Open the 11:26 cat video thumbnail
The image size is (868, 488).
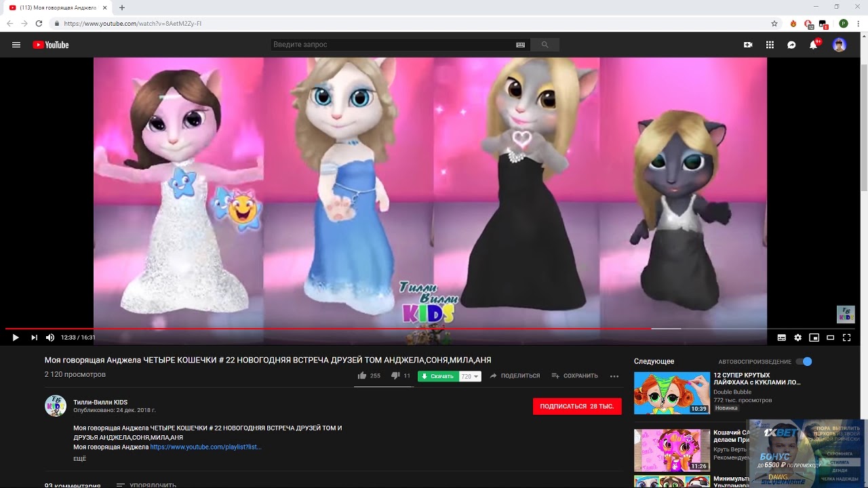click(672, 451)
